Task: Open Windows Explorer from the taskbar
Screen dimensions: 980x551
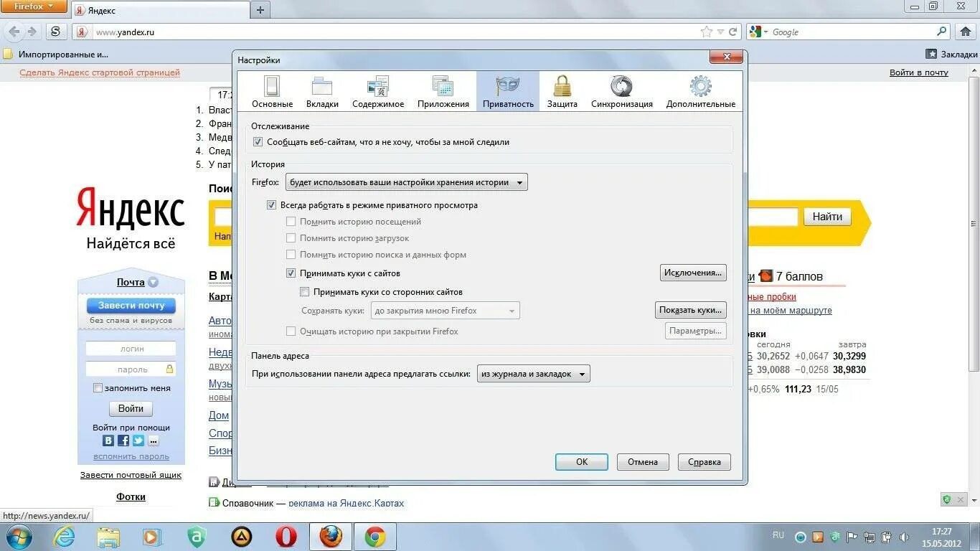Action: tap(108, 537)
